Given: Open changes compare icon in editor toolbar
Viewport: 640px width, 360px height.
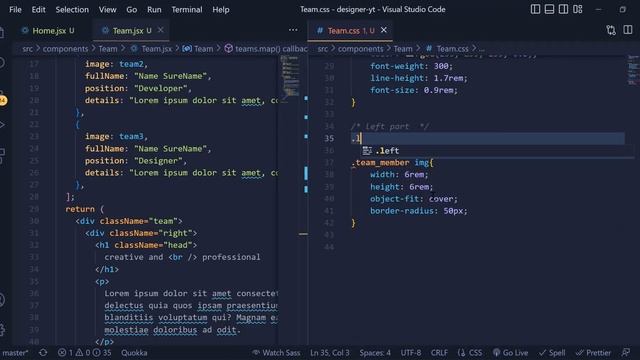Looking at the screenshot, I should [611, 30].
